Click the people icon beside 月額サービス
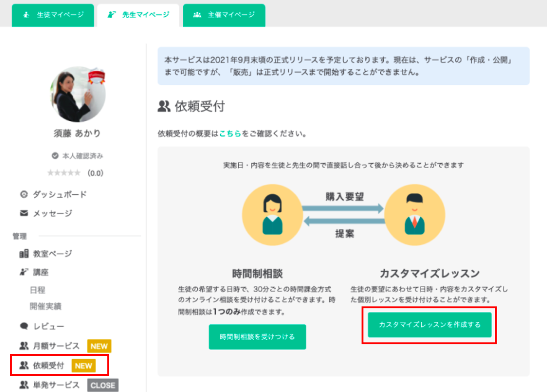Screen dimensions: 547x392 point(24,345)
